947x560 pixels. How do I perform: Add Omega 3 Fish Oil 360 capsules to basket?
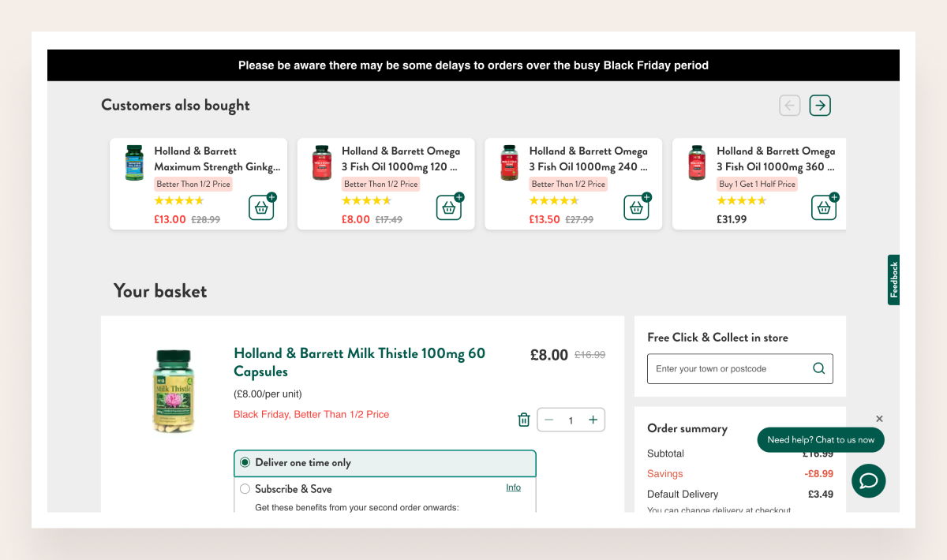point(825,207)
